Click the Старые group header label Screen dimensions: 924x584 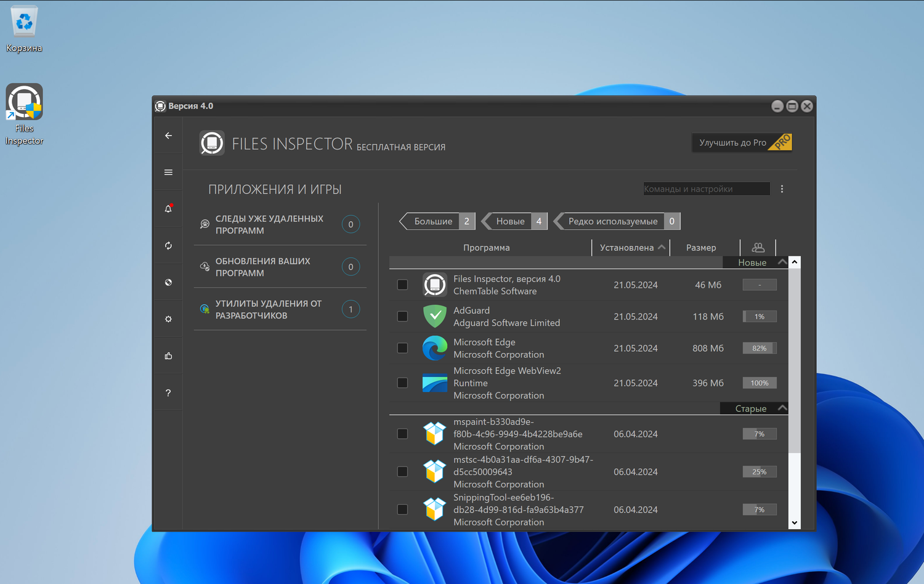coord(751,408)
